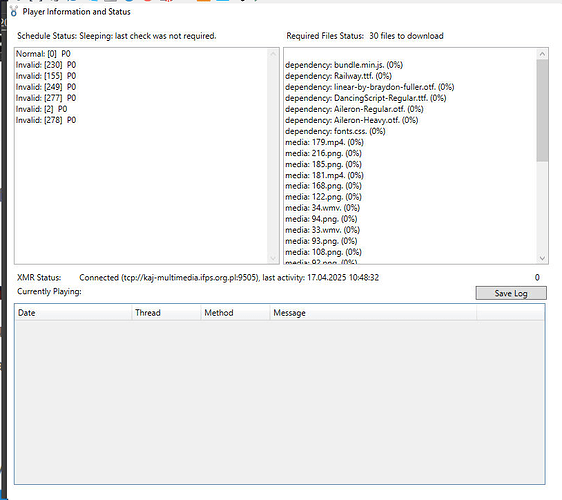Click the Message column header
562x500 pixels.
tap(373, 313)
